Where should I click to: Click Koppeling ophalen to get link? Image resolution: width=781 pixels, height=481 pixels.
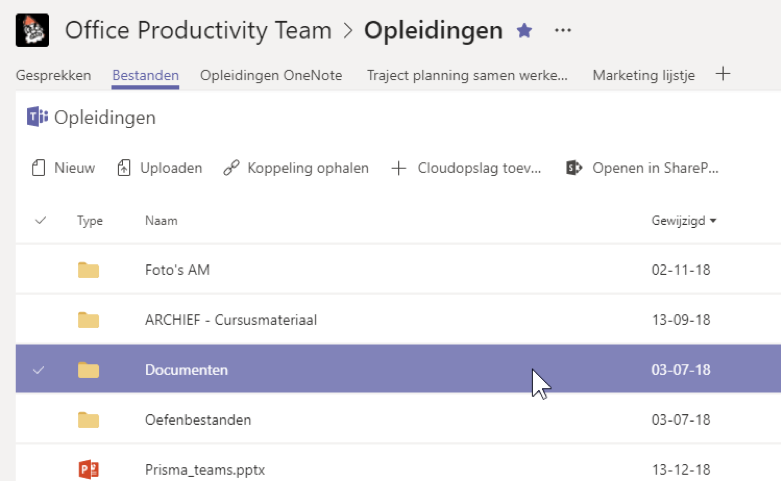point(296,168)
